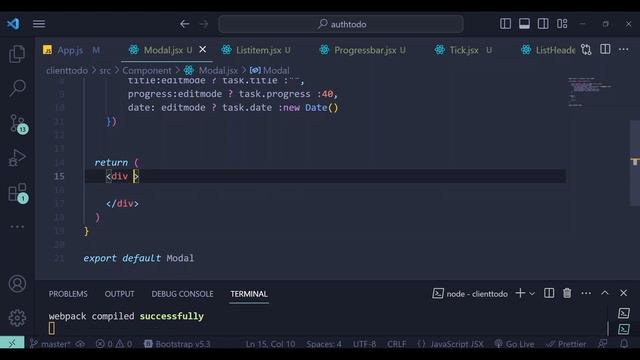The width and height of the screenshot is (640, 360).
Task: Split the editor to the right
Action: coord(605,50)
